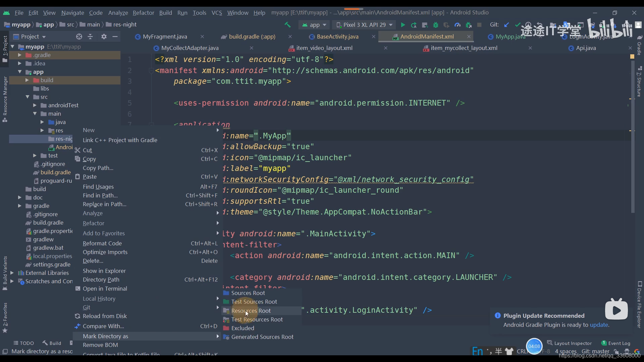Open the Structure side panel
The height and width of the screenshot is (362, 644).
tap(639, 82)
